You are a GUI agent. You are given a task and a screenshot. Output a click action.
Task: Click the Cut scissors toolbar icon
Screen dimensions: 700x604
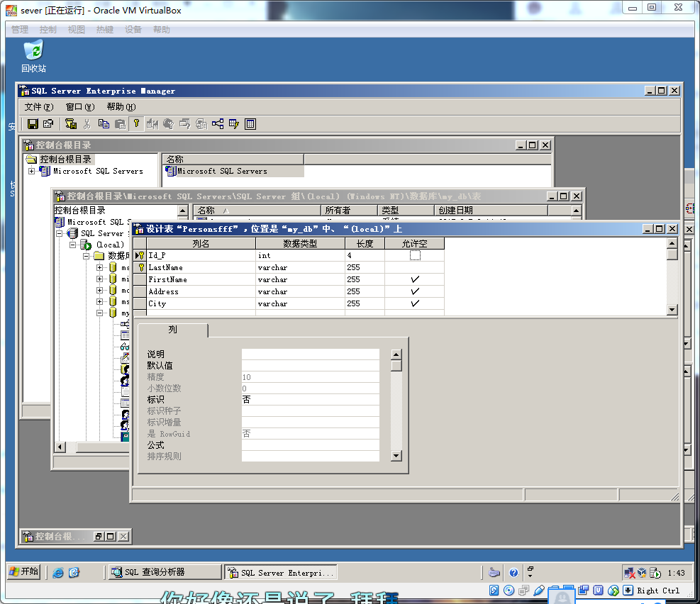coord(87,124)
